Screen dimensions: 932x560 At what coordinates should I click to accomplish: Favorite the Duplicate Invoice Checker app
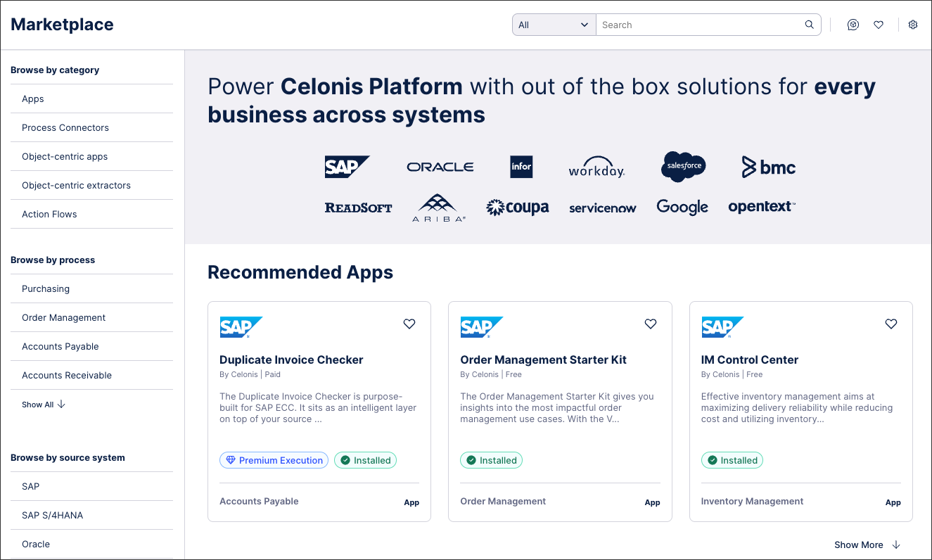409,324
